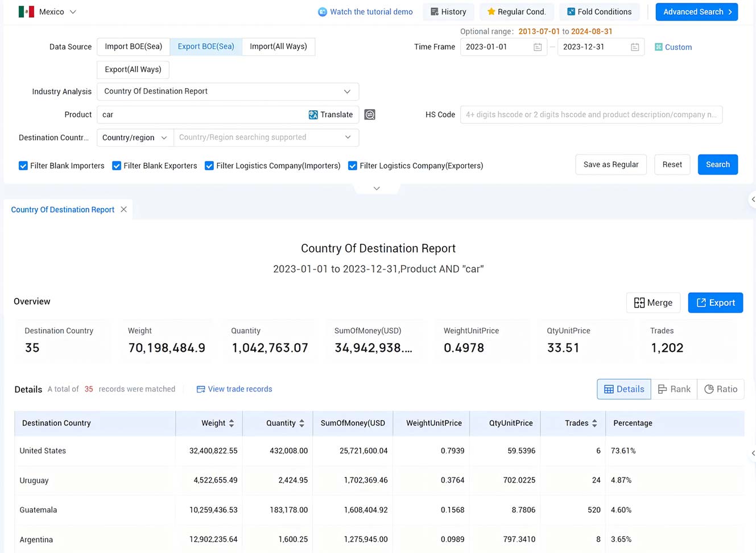Click the HS Code input field
756x553 pixels.
click(591, 115)
